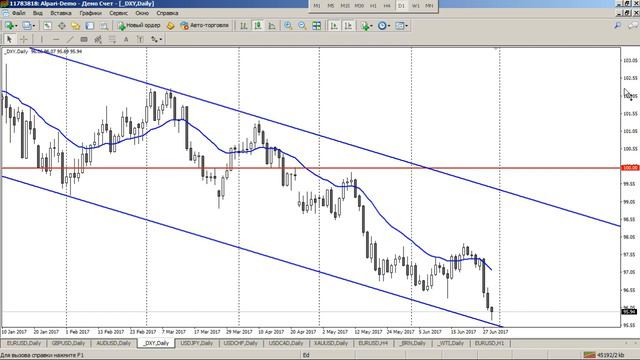Image resolution: width=640 pixels, height=360 pixels.
Task: Switch timeframe to M1
Action: pos(317,6)
